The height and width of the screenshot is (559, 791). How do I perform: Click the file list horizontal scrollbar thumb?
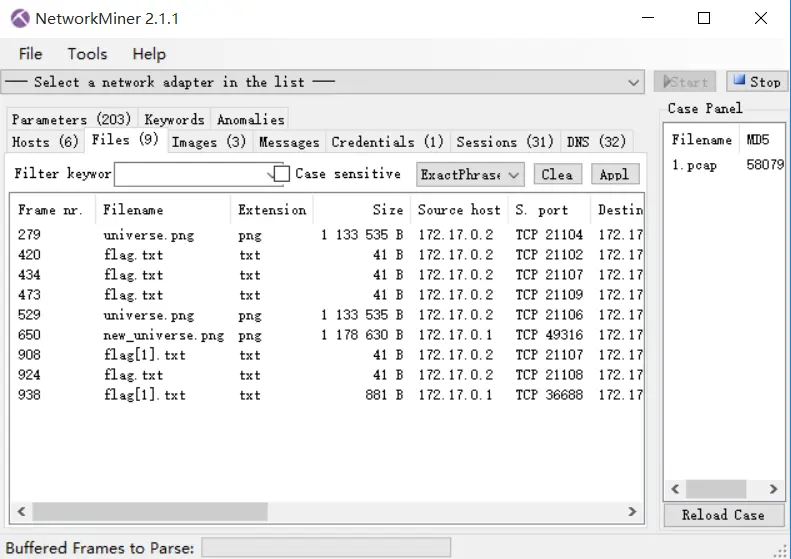[x=150, y=512]
